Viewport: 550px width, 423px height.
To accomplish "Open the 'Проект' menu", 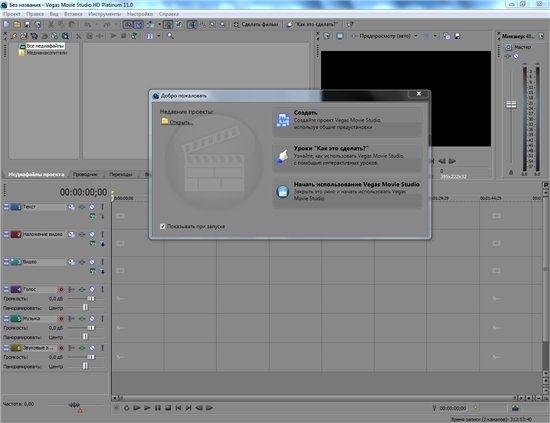I will coord(12,14).
